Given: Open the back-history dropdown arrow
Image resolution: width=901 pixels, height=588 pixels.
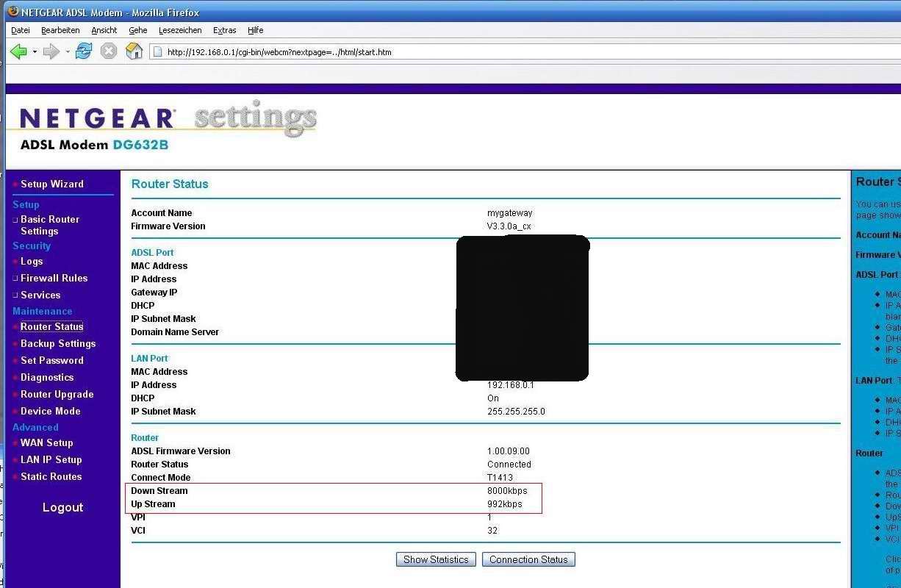Looking at the screenshot, I should 35,52.
